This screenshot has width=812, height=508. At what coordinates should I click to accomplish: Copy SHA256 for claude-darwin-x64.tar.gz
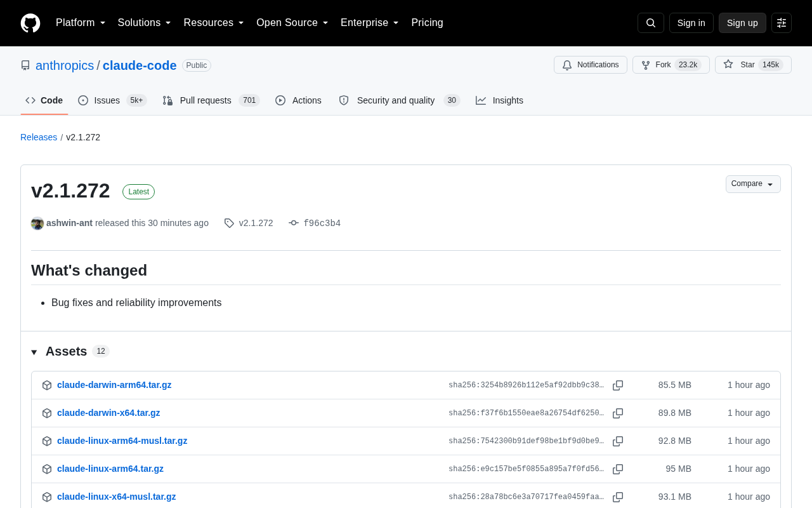[x=618, y=413]
